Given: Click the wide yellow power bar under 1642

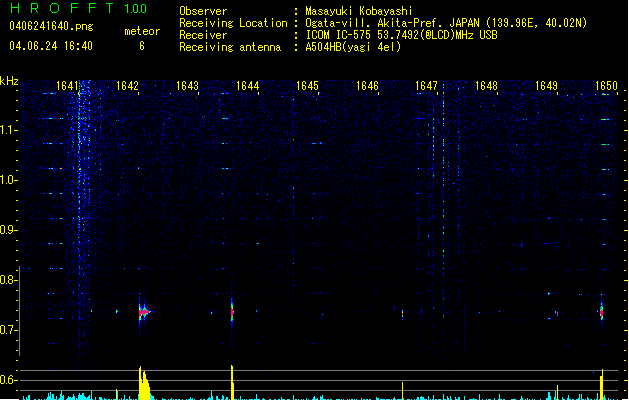Looking at the screenshot, I should tap(144, 383).
